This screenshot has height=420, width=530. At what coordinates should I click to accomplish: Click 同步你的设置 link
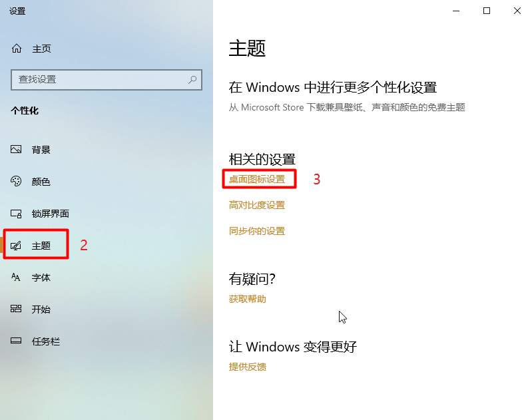point(257,231)
